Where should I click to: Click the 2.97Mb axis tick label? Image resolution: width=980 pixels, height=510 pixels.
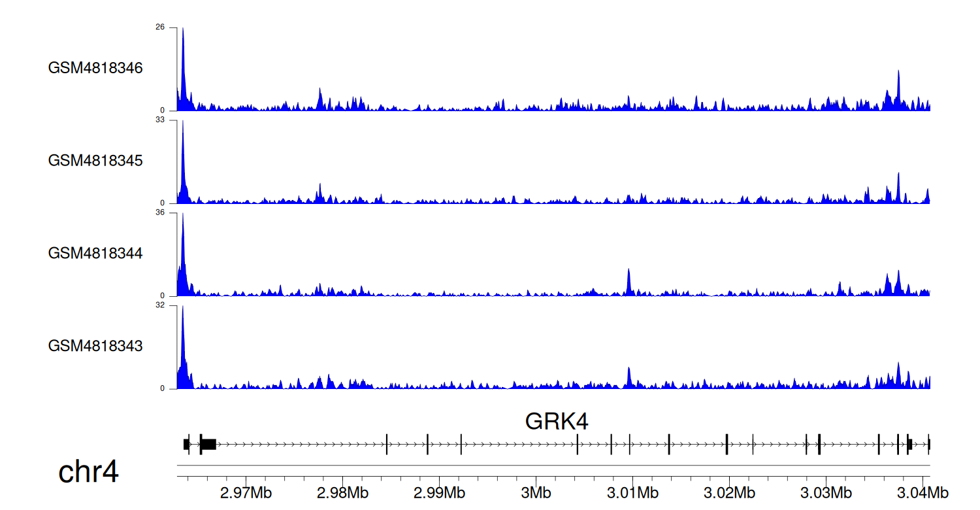(x=246, y=492)
